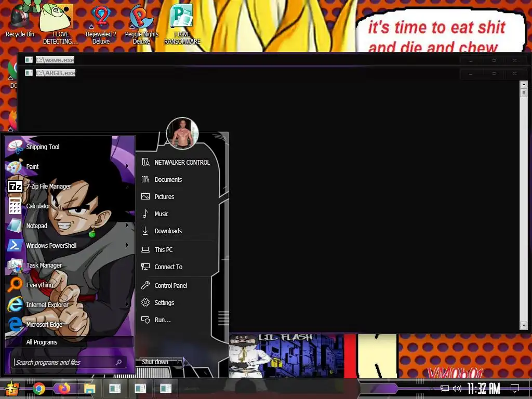Open volume control tray icon
The image size is (532, 399).
click(x=457, y=389)
